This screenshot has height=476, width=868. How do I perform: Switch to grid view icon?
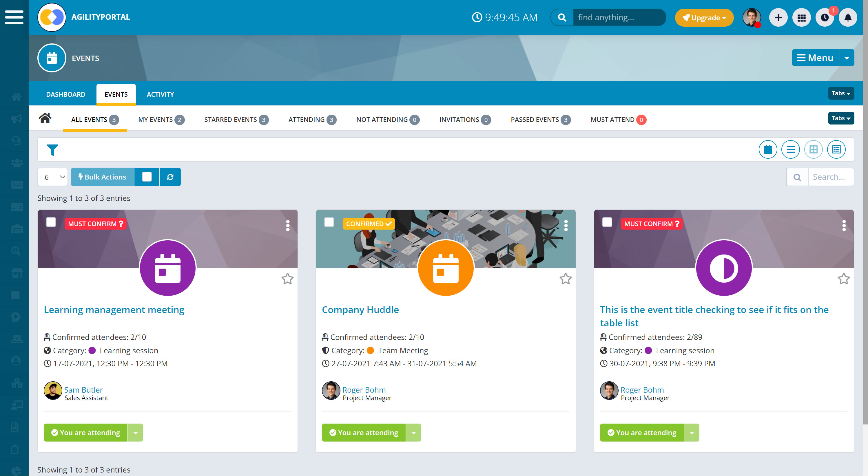(x=813, y=149)
